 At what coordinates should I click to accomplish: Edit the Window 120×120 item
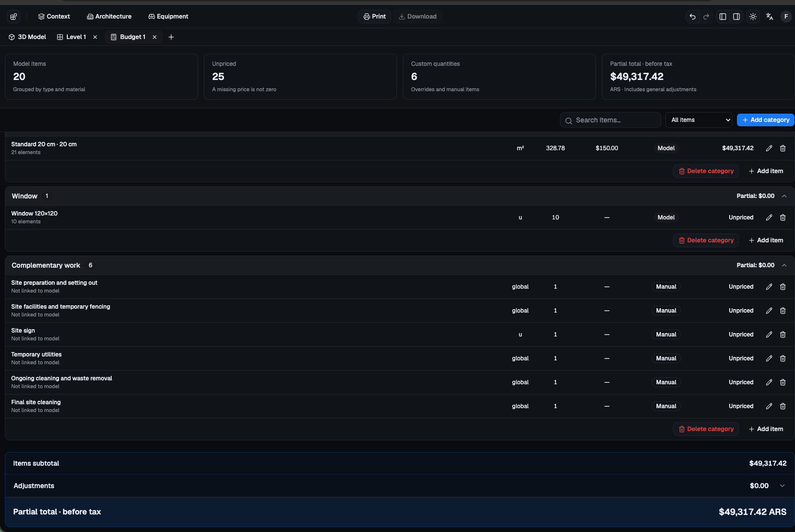pos(769,217)
